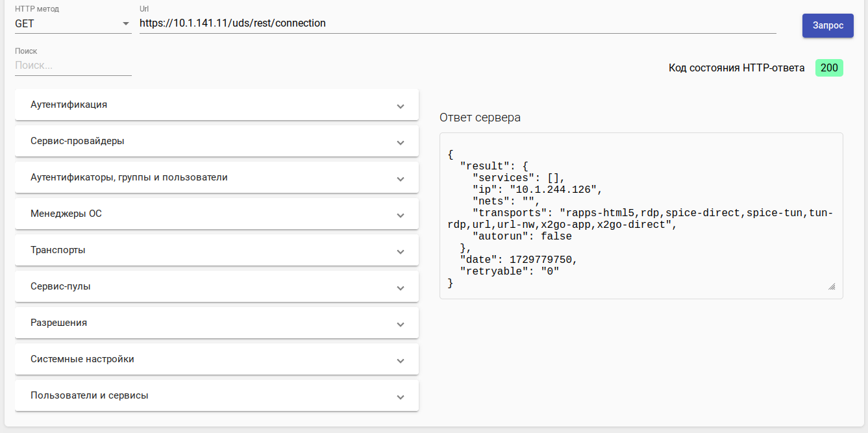Click the chevron next to Сервис-провайдеры
868x433 pixels.
pyautogui.click(x=401, y=143)
